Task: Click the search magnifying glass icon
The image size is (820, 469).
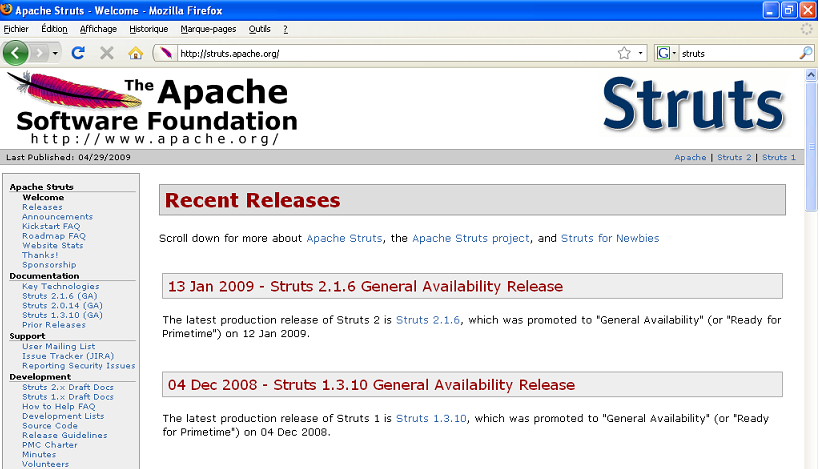Action: [x=806, y=53]
